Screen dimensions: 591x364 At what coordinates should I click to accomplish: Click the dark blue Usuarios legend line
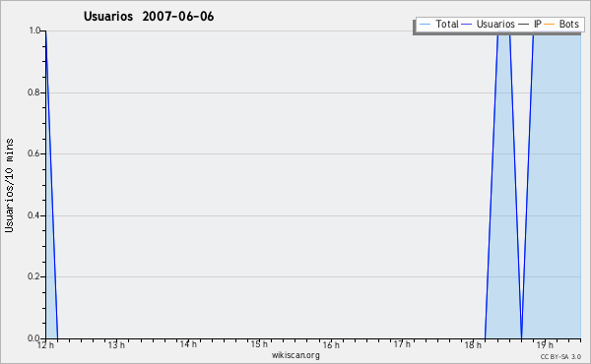[x=467, y=25]
